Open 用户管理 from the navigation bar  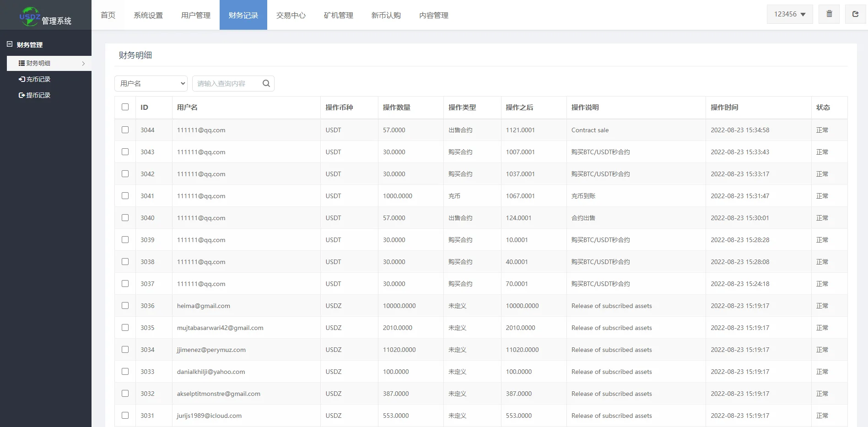click(195, 15)
